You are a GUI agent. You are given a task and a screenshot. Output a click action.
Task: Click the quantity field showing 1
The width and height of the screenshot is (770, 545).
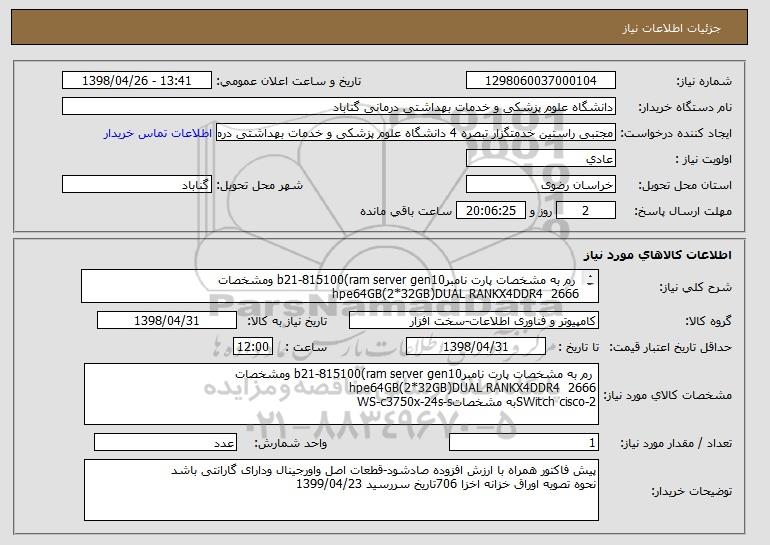click(x=524, y=442)
